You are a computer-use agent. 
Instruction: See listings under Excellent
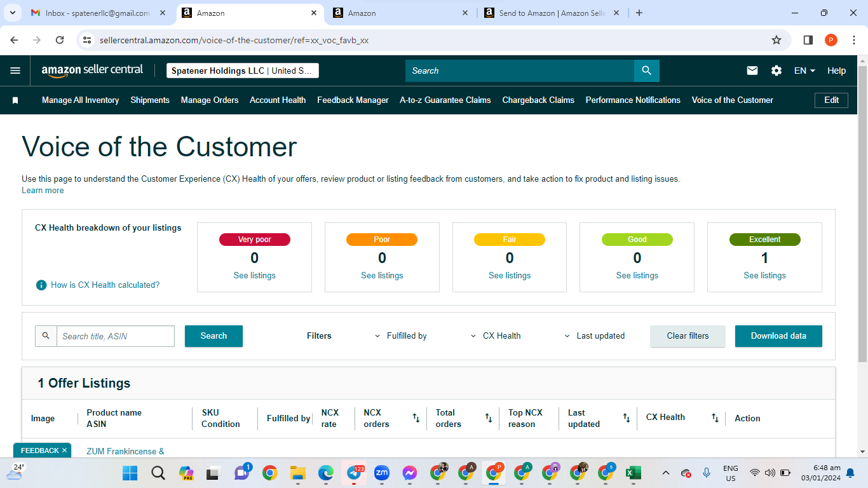(764, 275)
